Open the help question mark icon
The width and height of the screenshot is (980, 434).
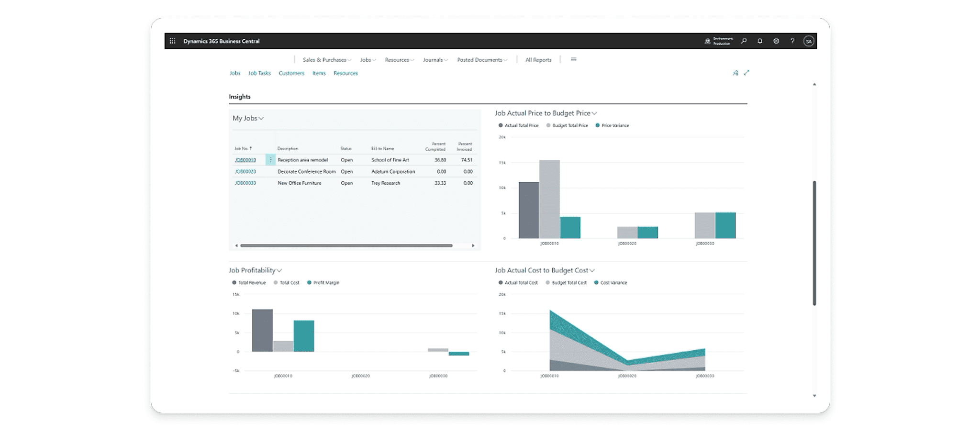[792, 41]
